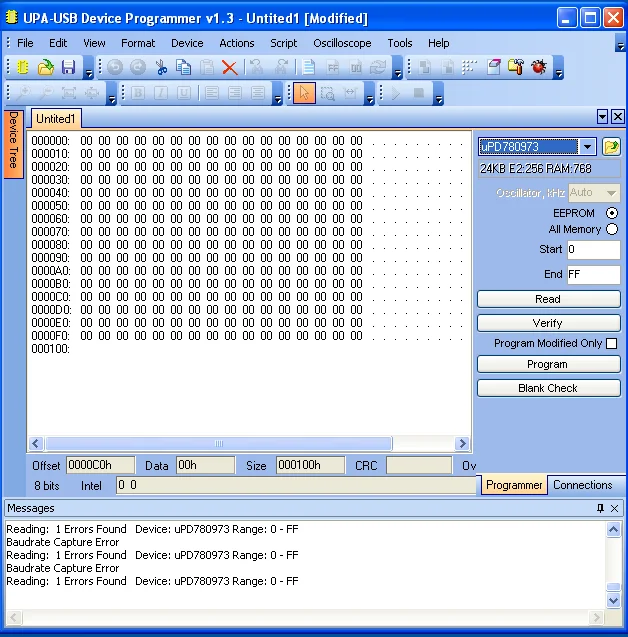Select the Untited1 document tab
Image resolution: width=628 pixels, height=637 pixels.
[56, 119]
